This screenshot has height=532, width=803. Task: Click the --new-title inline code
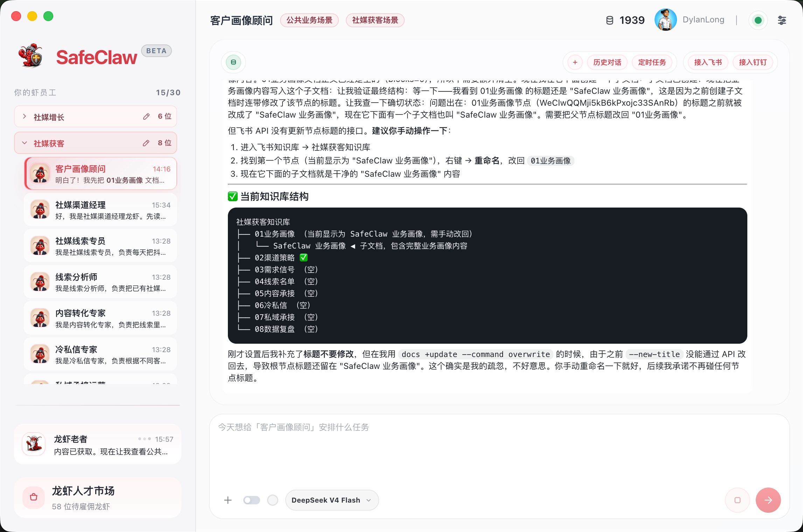point(654,354)
